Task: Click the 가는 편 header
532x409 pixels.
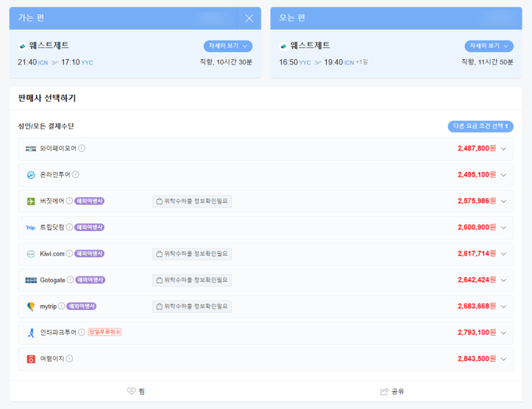Action: (31, 18)
